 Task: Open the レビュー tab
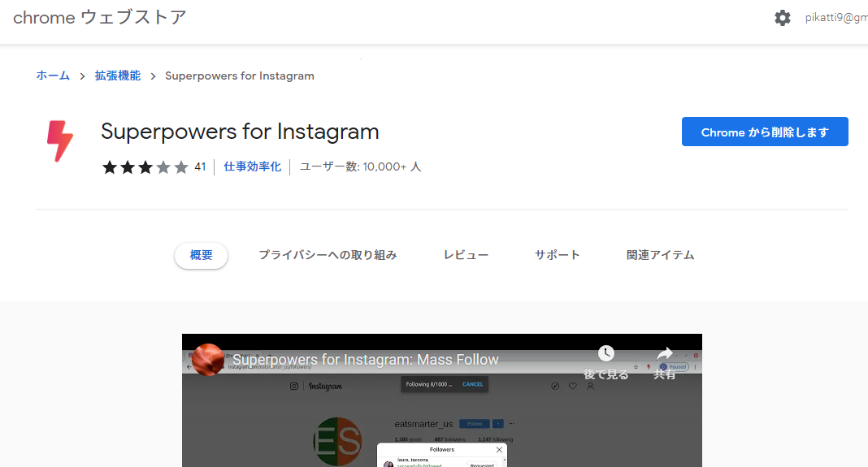(x=466, y=255)
